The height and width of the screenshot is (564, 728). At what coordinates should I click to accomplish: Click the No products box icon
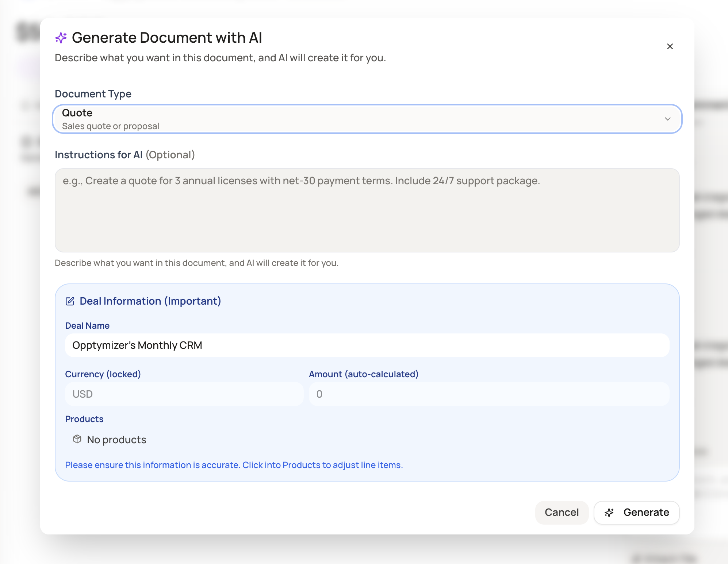pos(77,439)
